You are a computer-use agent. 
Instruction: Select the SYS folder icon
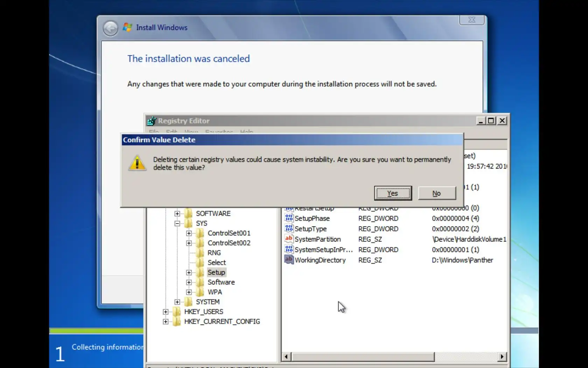pyautogui.click(x=188, y=223)
